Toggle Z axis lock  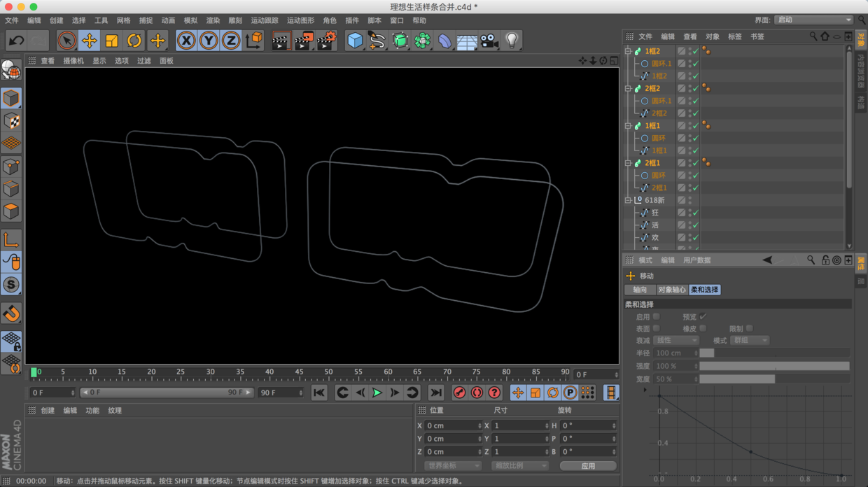pyautogui.click(x=231, y=41)
